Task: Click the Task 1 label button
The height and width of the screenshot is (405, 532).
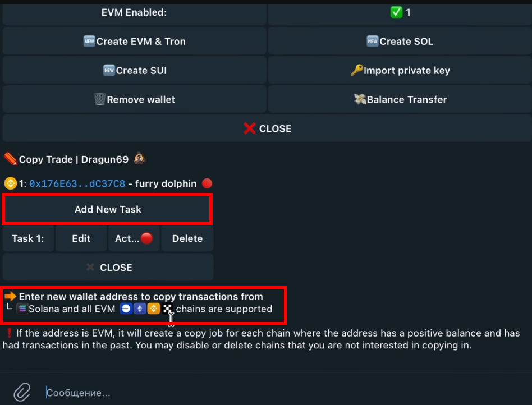Action: click(28, 238)
